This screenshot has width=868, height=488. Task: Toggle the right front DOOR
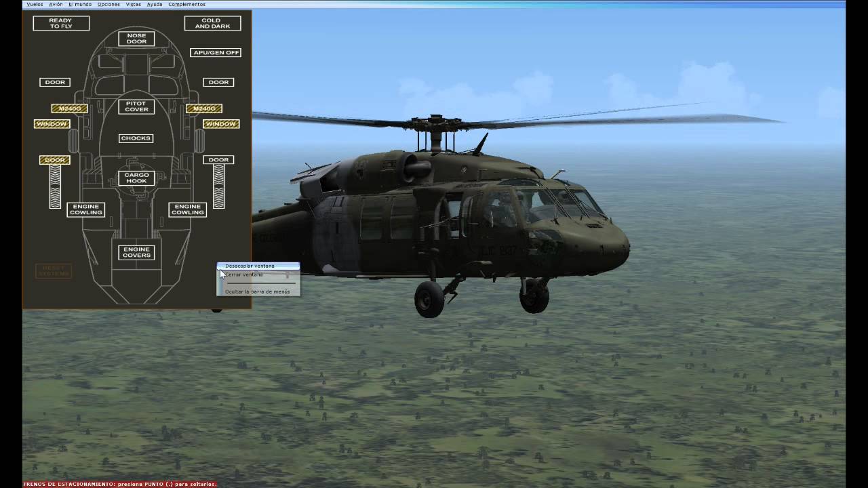218,82
